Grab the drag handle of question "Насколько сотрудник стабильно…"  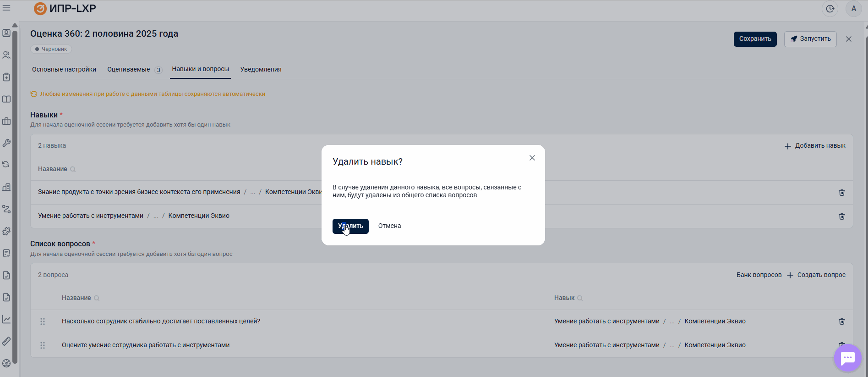click(43, 322)
